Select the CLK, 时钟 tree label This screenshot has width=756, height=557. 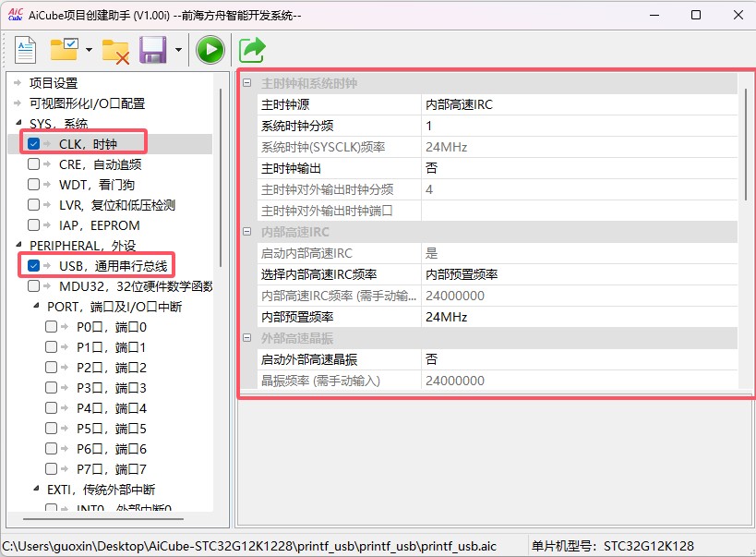89,144
